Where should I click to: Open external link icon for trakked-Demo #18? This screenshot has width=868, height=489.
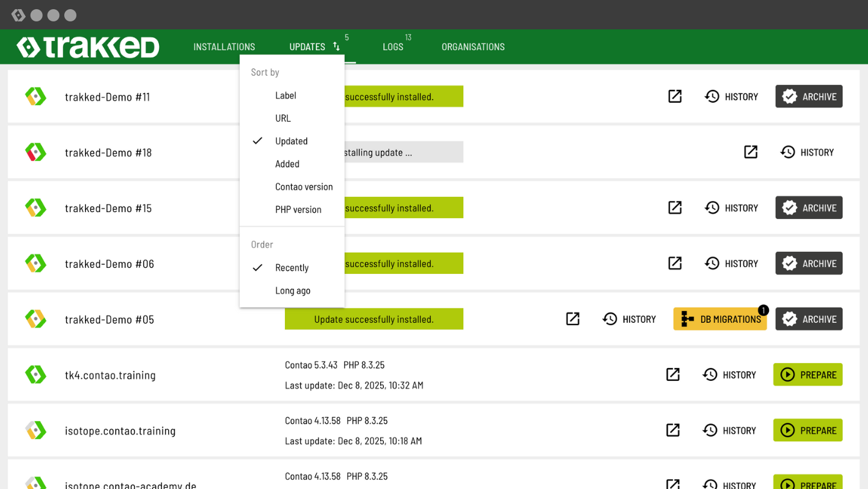751,152
